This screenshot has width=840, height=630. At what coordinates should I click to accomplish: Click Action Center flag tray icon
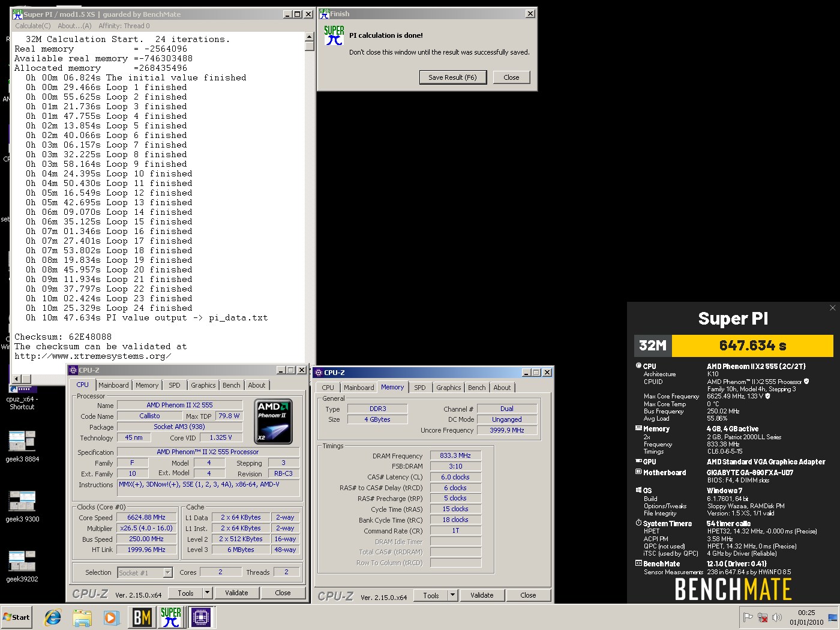coord(748,617)
